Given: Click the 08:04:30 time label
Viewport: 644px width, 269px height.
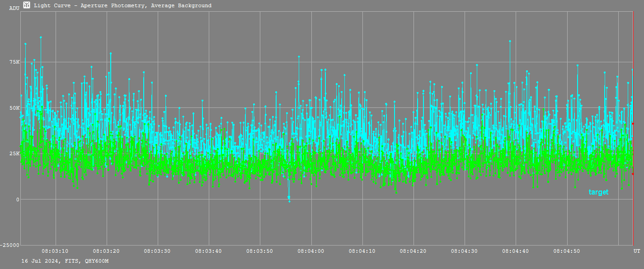Looking at the screenshot, I should coord(464,250).
